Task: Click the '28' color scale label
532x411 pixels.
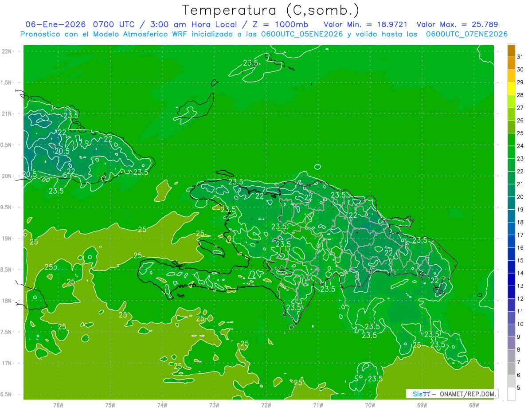Action: pos(520,95)
